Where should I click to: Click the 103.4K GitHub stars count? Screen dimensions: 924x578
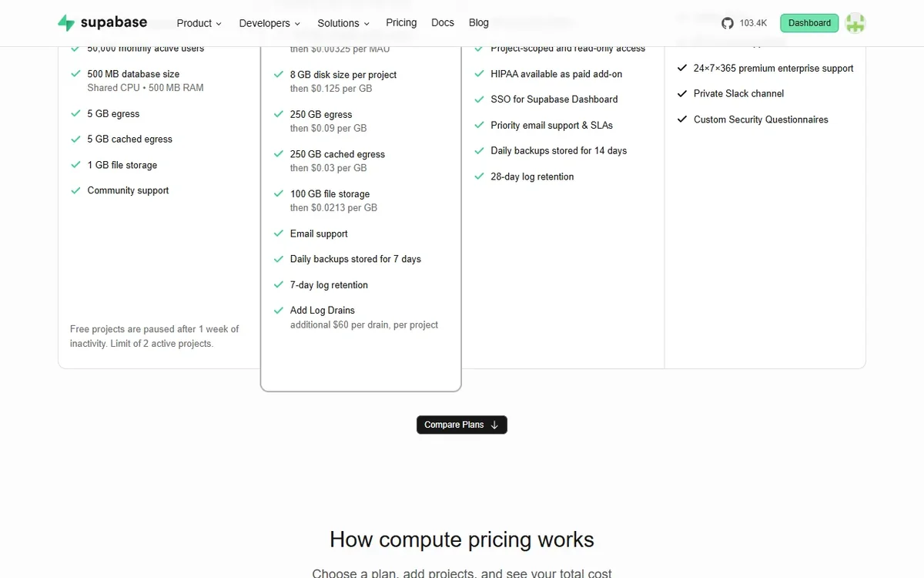753,23
